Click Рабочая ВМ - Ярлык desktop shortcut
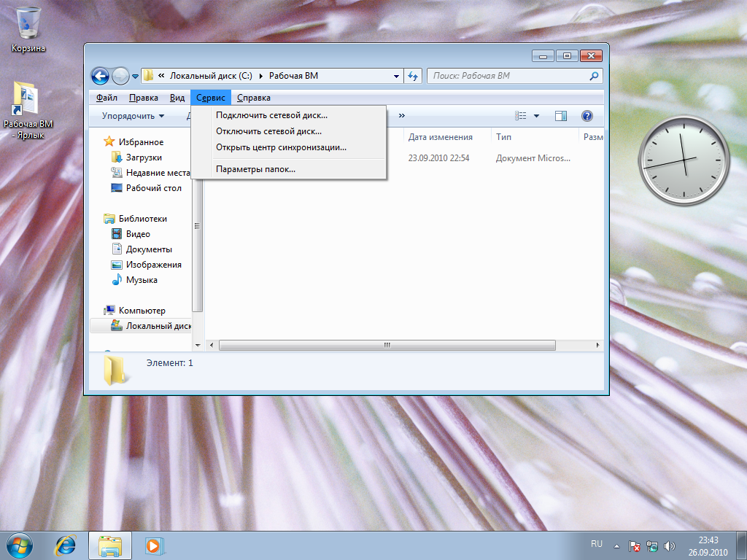This screenshot has width=747, height=560. pyautogui.click(x=28, y=111)
